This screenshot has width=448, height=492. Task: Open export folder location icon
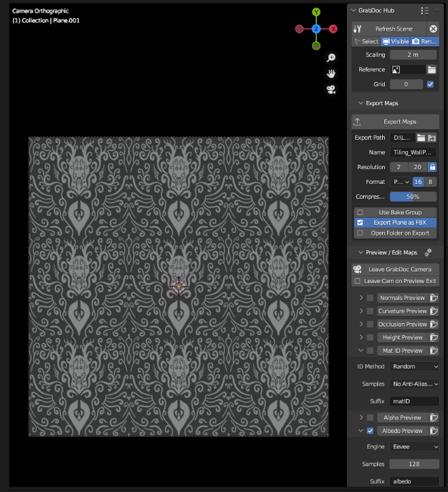pyautogui.click(x=432, y=138)
